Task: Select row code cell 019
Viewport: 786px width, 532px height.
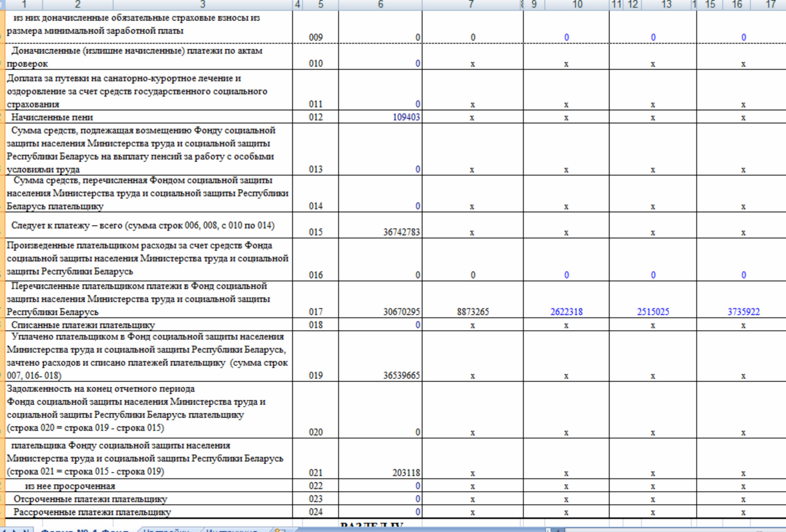Action: pos(316,356)
